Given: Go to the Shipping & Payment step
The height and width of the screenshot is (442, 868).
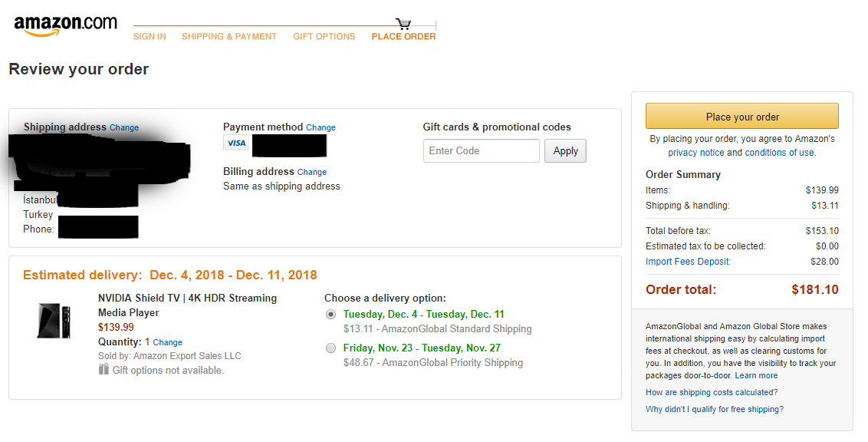Looking at the screenshot, I should [229, 37].
